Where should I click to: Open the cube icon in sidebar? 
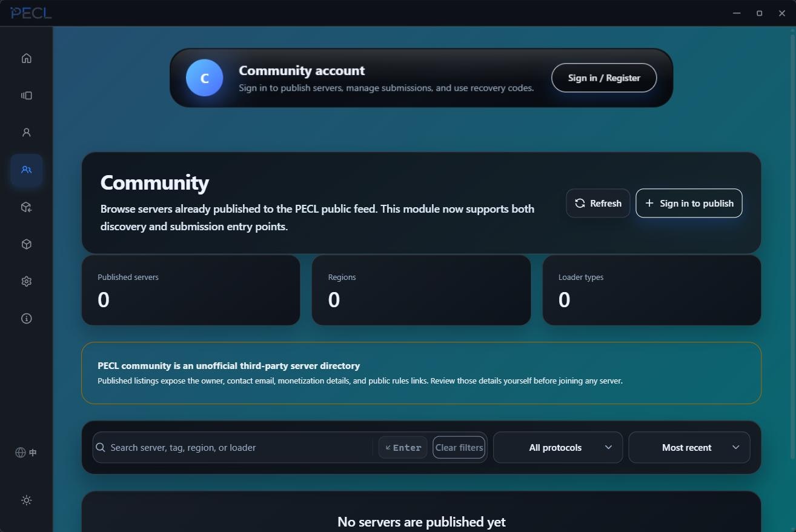[26, 244]
